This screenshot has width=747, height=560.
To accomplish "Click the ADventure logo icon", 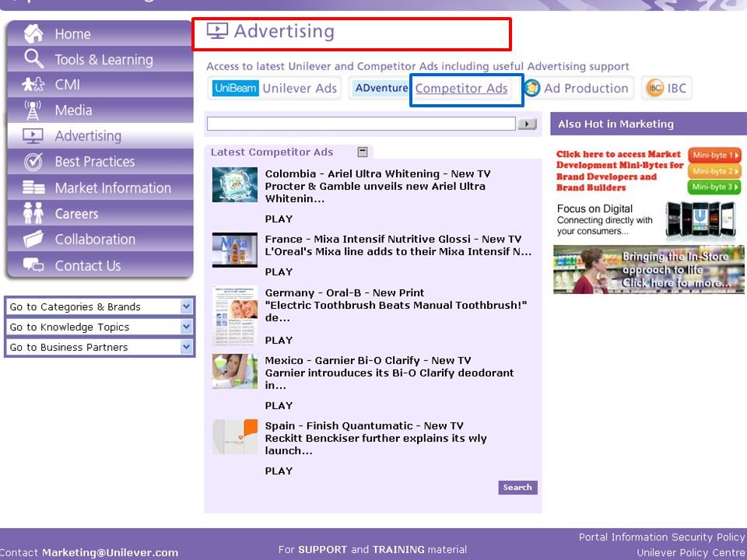I will pos(381,88).
